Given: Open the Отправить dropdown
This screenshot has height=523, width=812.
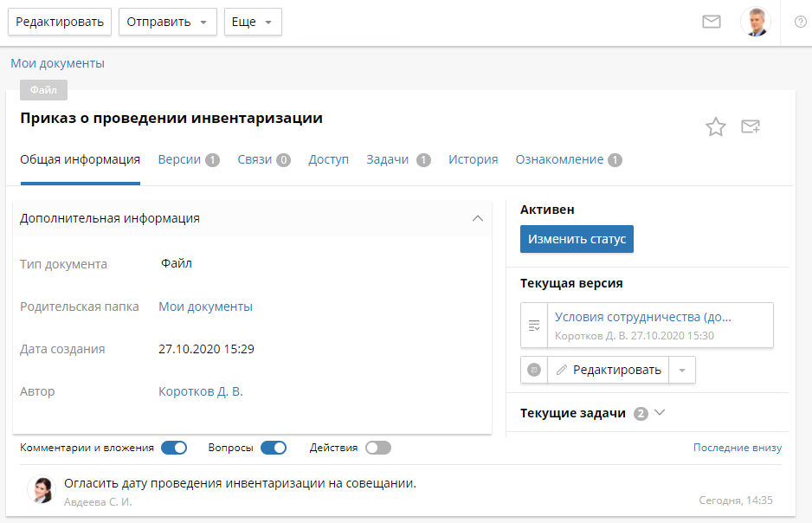Looking at the screenshot, I should click(x=167, y=22).
